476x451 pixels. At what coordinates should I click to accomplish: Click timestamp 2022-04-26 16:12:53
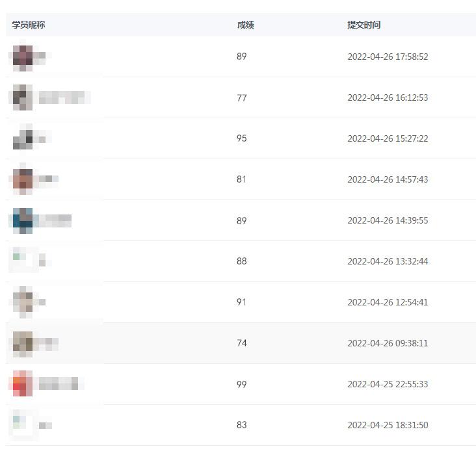pos(388,97)
